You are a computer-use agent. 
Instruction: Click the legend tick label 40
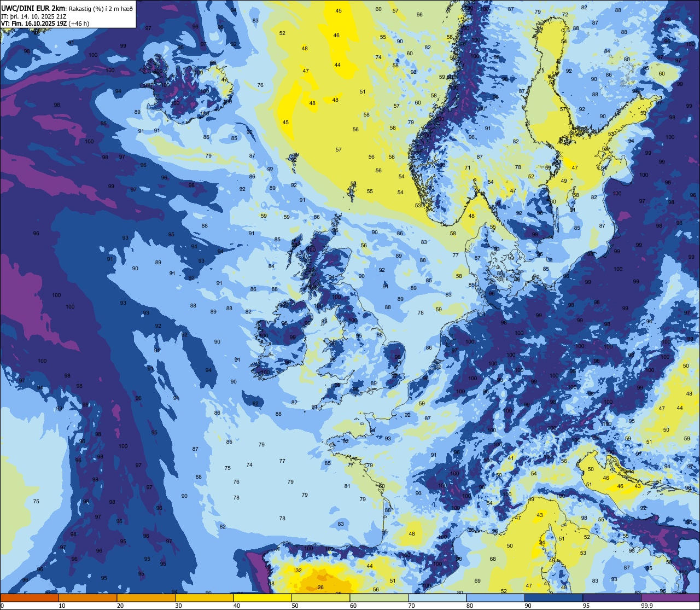pyautogui.click(x=237, y=606)
